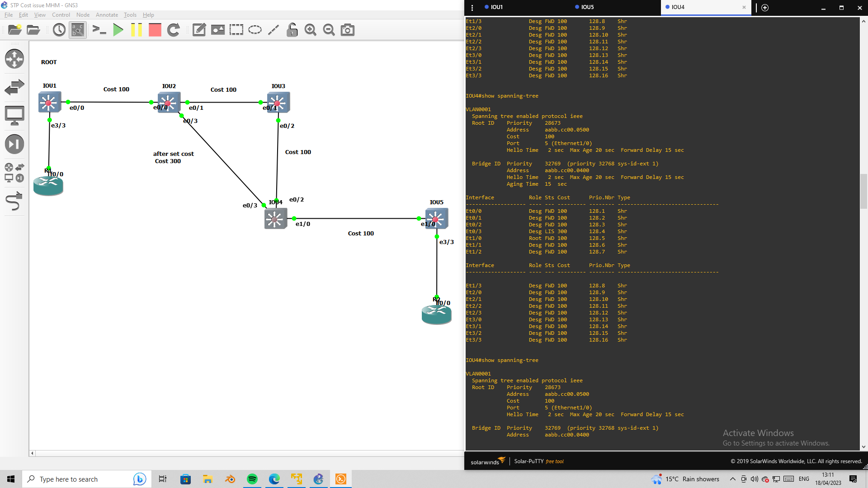Add a new terminal tab with the plus button
The width and height of the screenshot is (868, 488).
pos(764,8)
